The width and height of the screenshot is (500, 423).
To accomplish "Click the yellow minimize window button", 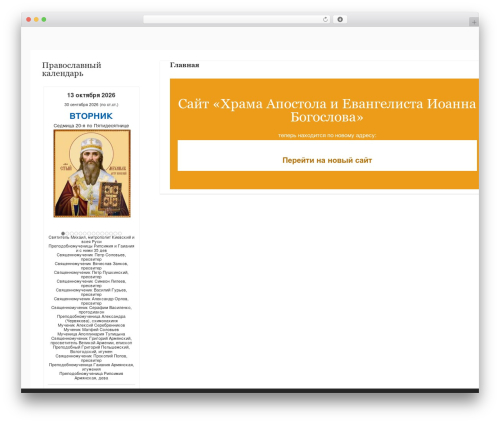I will [36, 19].
